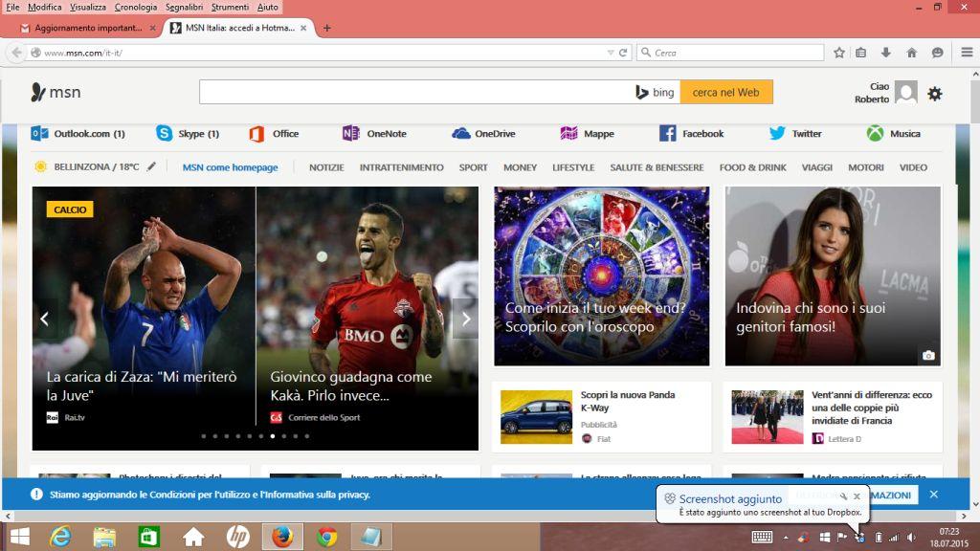The height and width of the screenshot is (551, 980).
Task: Open the horoscope week end story
Action: point(602,276)
